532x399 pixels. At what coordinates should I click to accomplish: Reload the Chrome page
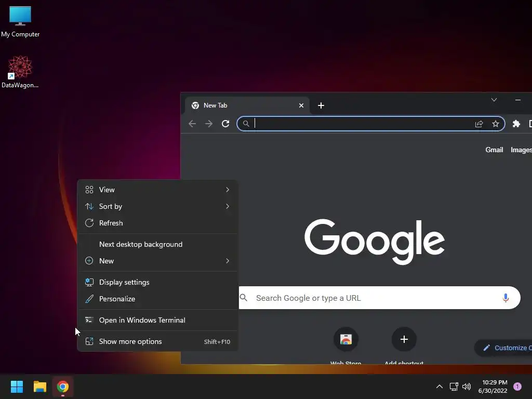point(225,124)
